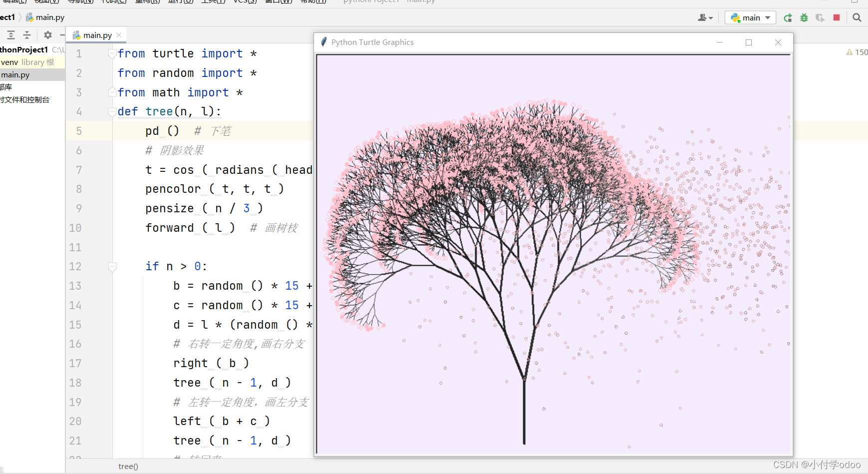Click 'b = random () * 15' on line 13
This screenshot has height=474, width=868.
pyautogui.click(x=236, y=286)
